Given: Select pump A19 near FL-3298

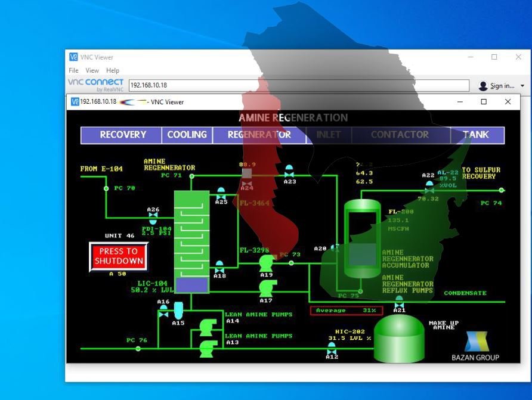Looking at the screenshot, I should coord(266,263).
